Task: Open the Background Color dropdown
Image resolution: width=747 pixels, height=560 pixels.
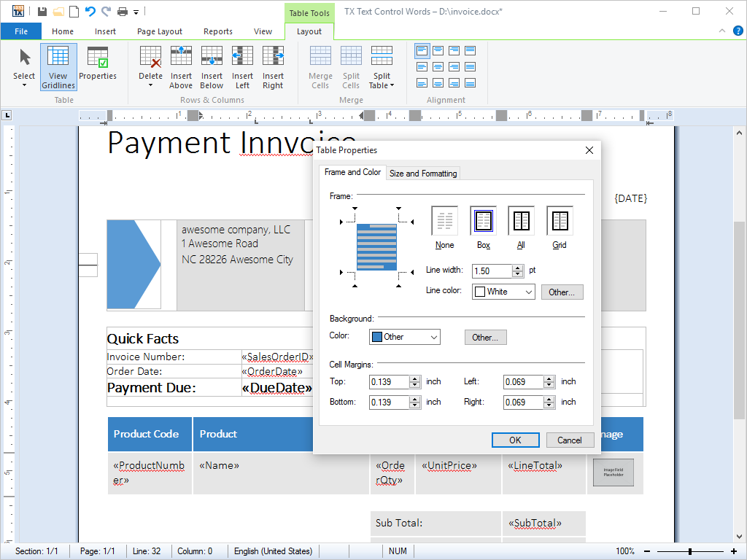Action: [x=405, y=337]
